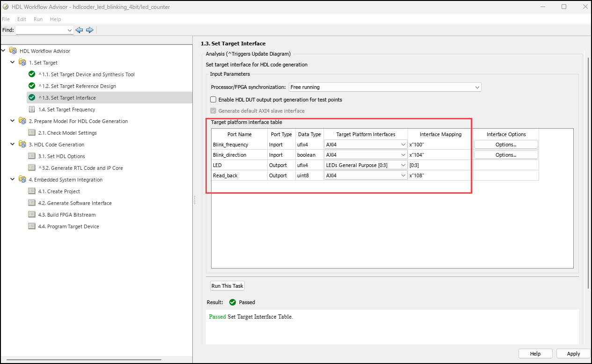Click the HDL Workflow Advisor root folder icon
Screen dimensions: 592x364
[x=13, y=51]
